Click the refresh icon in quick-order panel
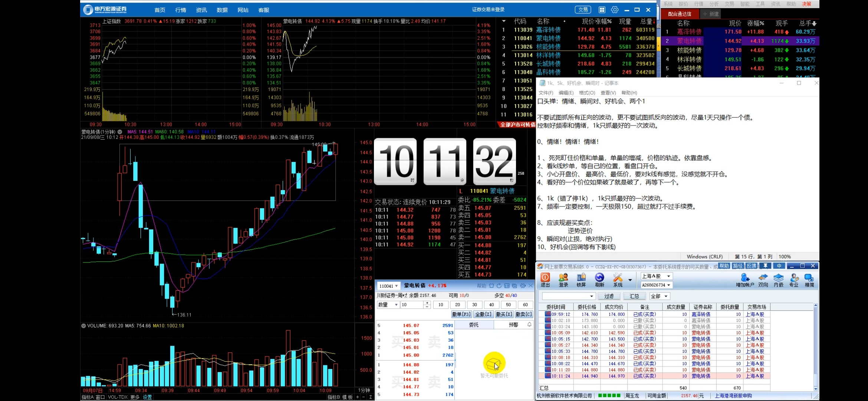This screenshot has height=401, width=868. click(499, 286)
